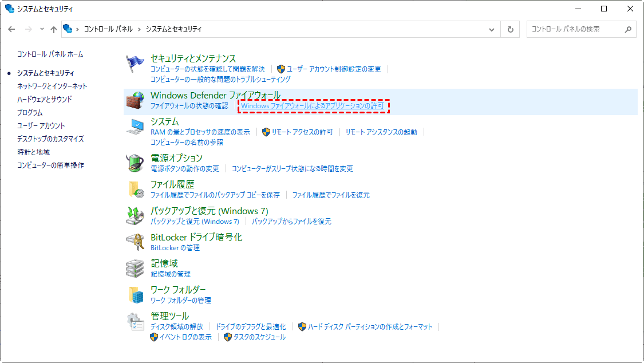Click the ワーク フォルダー icon
The height and width of the screenshot is (363, 644).
click(136, 295)
